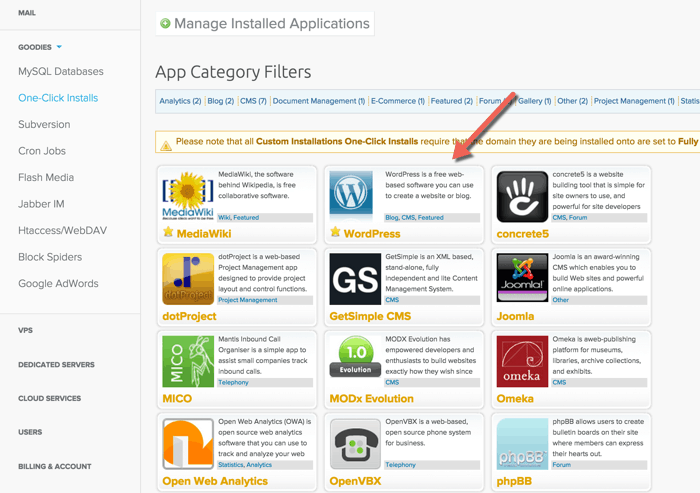700x493 pixels.
Task: Open Jabber IM in sidebar
Action: pyautogui.click(x=41, y=204)
